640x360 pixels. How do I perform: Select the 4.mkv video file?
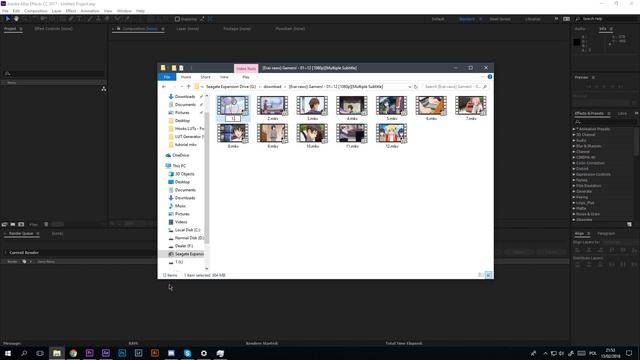(x=352, y=108)
